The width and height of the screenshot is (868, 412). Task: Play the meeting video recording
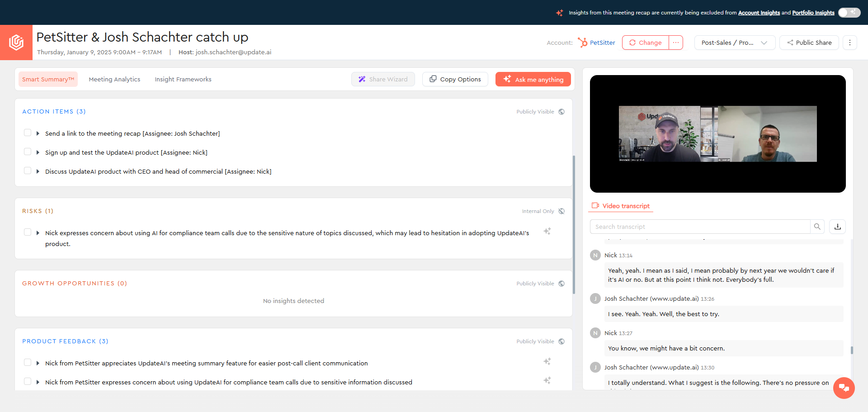click(717, 134)
